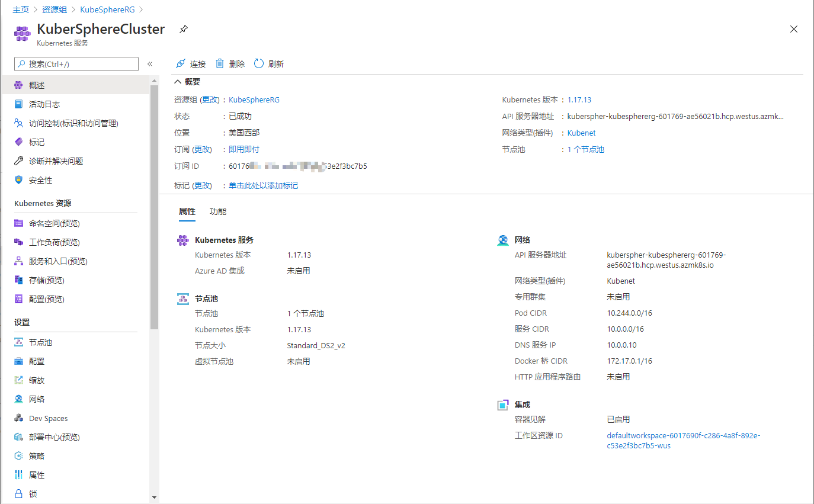Open the 即用即付 subscription link
814x504 pixels.
[244, 149]
